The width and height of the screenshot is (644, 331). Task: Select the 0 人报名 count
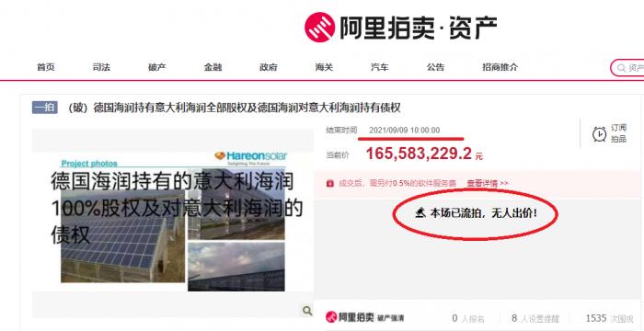coord(468,318)
